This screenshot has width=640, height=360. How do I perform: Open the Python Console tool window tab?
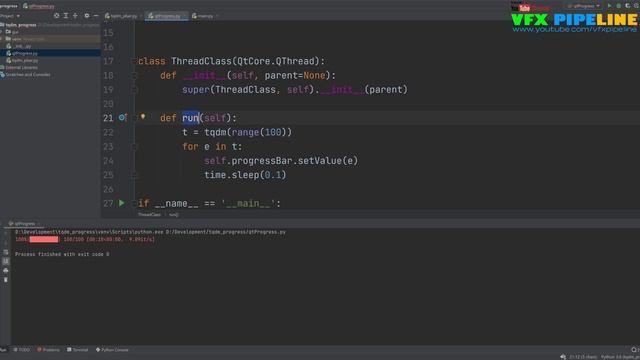click(x=112, y=350)
